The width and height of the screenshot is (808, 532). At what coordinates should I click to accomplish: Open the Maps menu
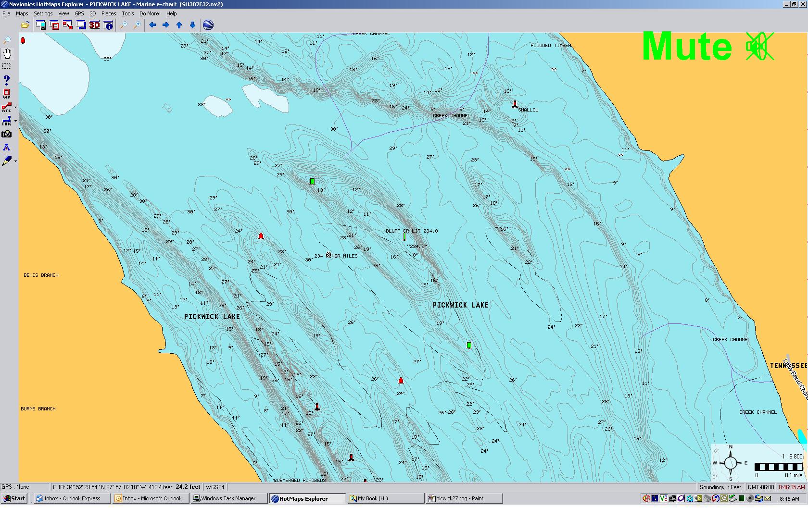pyautogui.click(x=22, y=13)
